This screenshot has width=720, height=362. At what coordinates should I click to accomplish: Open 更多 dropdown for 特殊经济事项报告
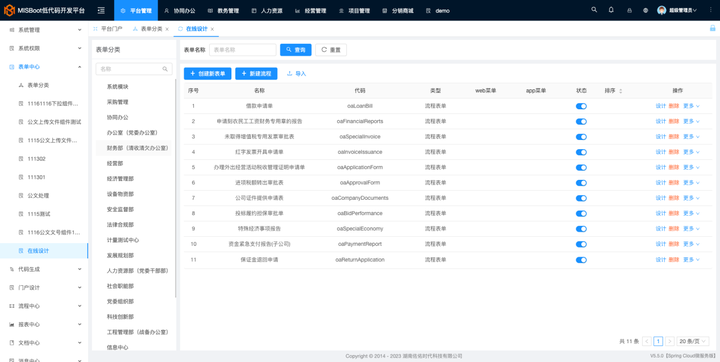[692, 229]
